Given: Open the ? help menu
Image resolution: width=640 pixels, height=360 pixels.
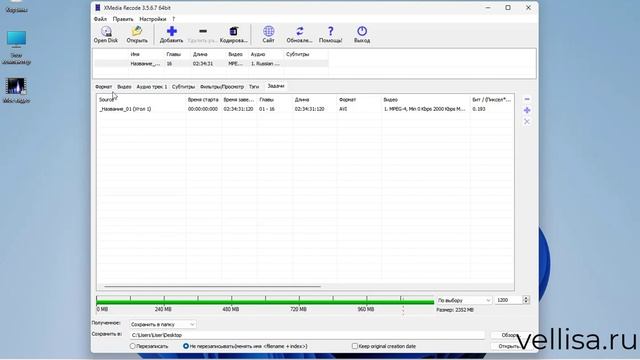Looking at the screenshot, I should 173,19.
